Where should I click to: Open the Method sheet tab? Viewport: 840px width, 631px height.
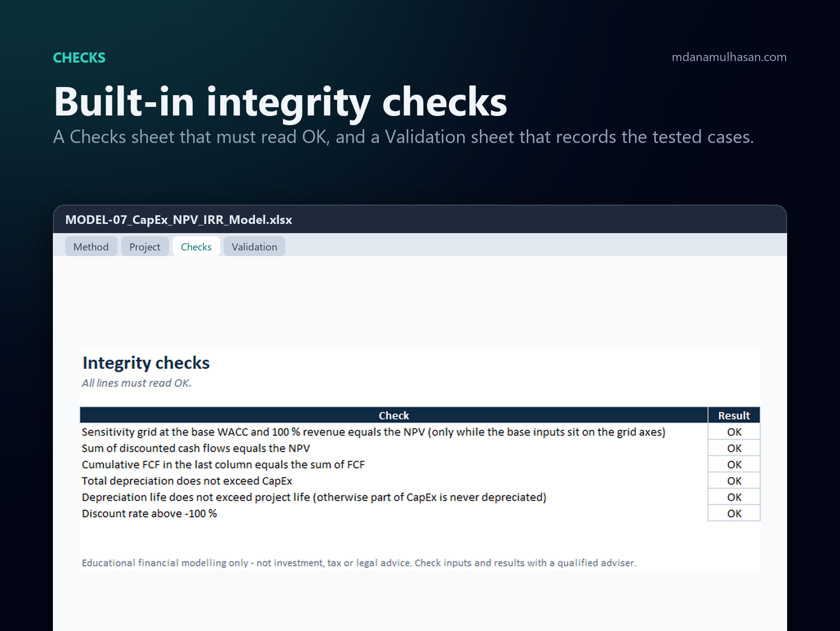pyautogui.click(x=91, y=247)
